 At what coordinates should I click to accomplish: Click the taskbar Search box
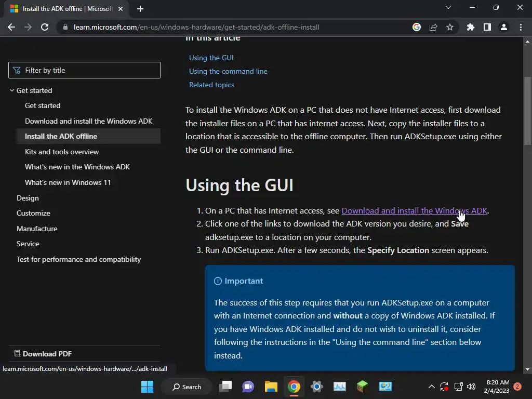point(187,387)
